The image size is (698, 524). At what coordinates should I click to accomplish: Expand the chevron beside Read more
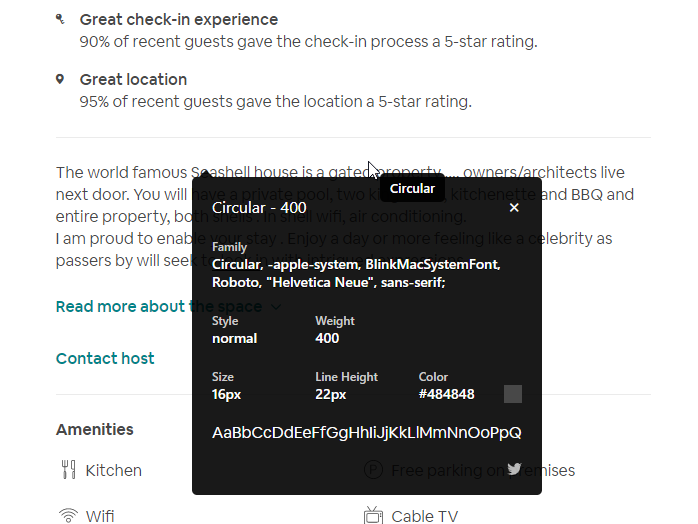point(276,307)
